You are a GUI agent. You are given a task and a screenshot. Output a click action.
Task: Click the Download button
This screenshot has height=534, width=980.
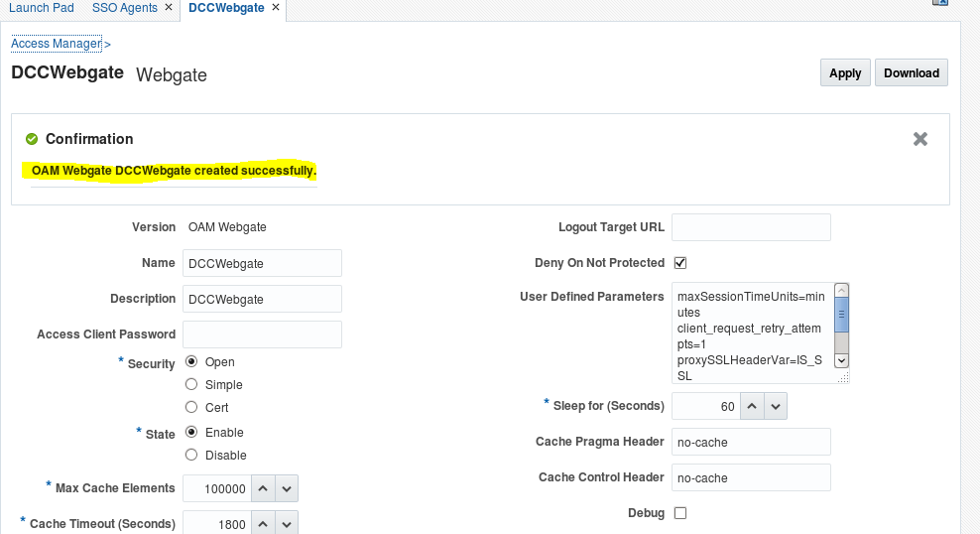tap(912, 72)
